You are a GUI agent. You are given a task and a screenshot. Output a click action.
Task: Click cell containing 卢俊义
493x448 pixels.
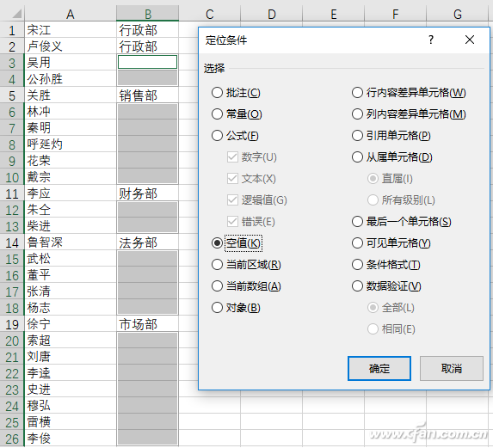click(71, 46)
